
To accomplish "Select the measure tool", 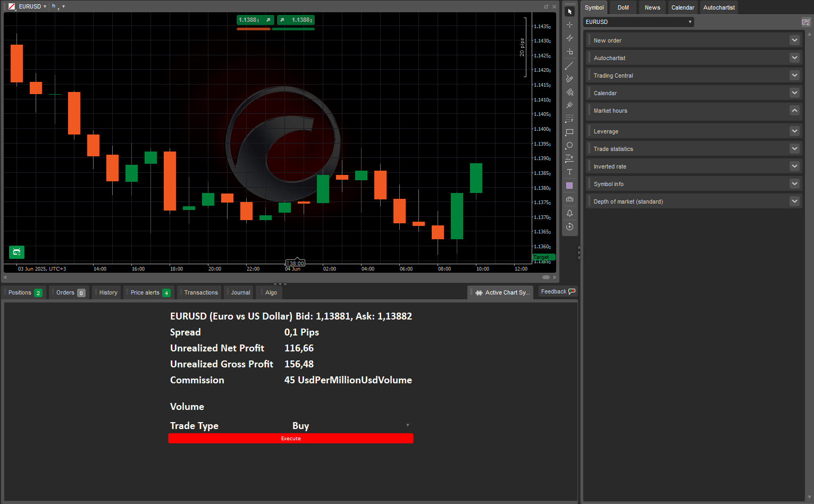I will point(569,52).
